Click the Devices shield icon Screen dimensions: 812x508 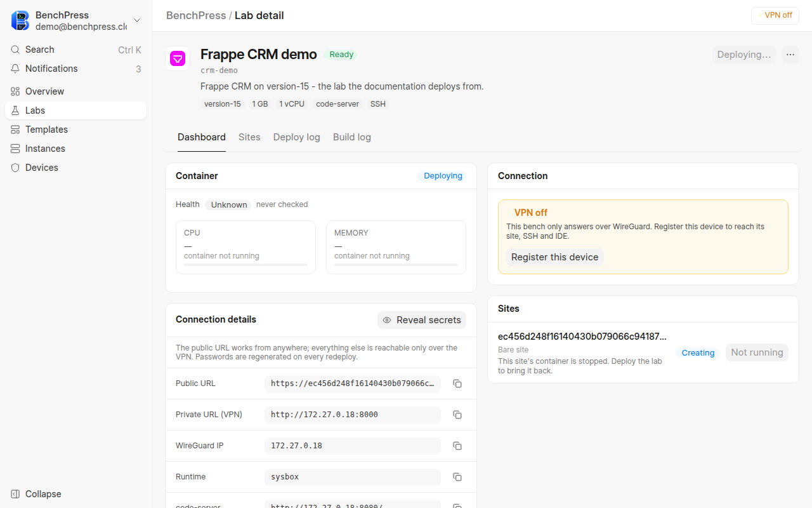(x=16, y=168)
